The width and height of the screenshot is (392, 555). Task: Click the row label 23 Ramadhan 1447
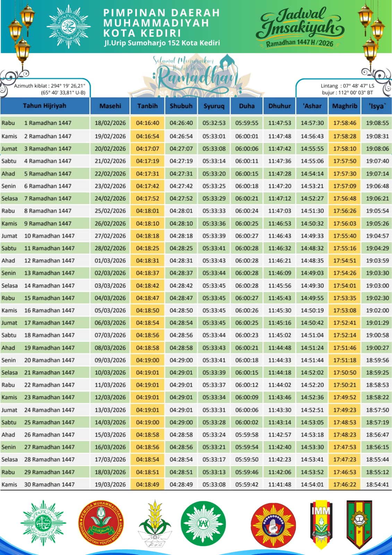tap(49, 397)
